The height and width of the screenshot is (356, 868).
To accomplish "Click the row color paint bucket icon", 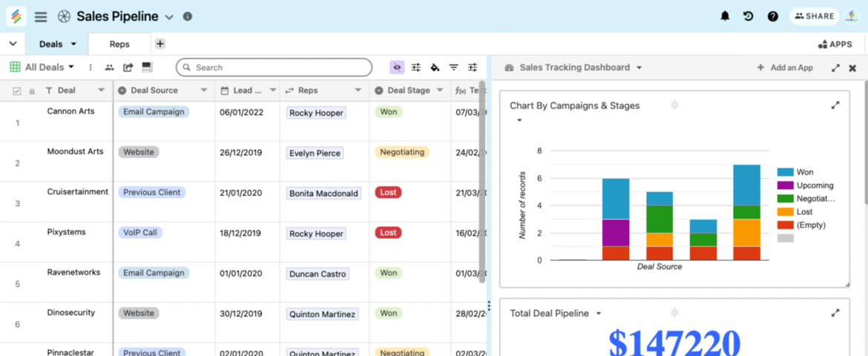I will [x=435, y=67].
